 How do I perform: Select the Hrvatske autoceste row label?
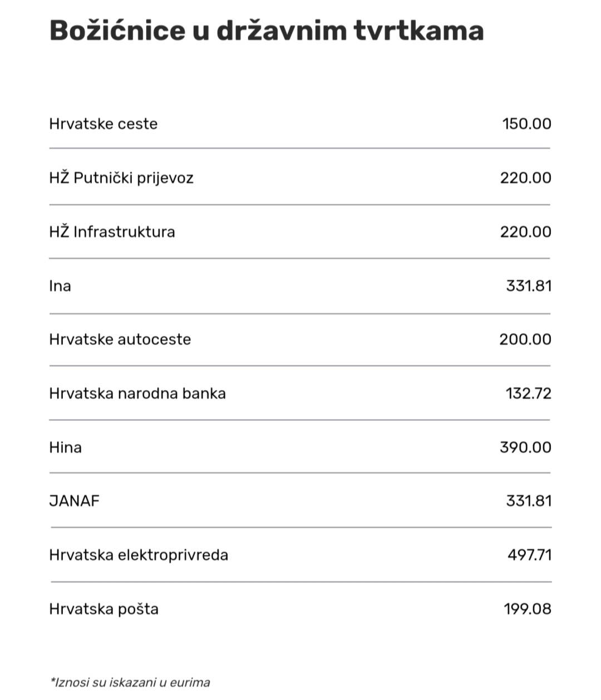coord(120,340)
